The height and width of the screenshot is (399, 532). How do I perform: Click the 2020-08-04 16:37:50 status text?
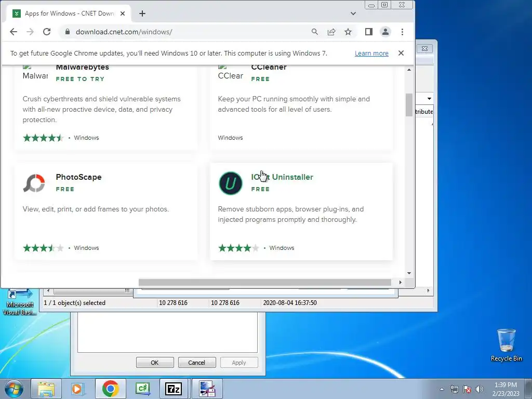290,303
